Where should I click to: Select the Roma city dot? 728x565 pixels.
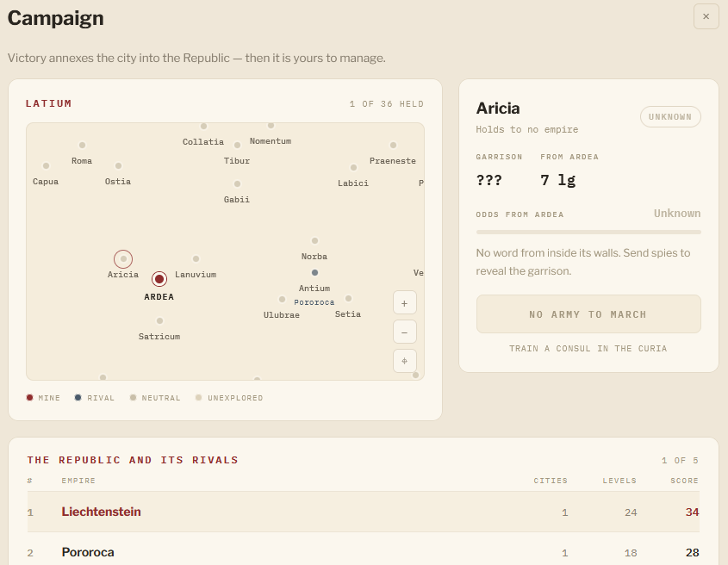82,146
